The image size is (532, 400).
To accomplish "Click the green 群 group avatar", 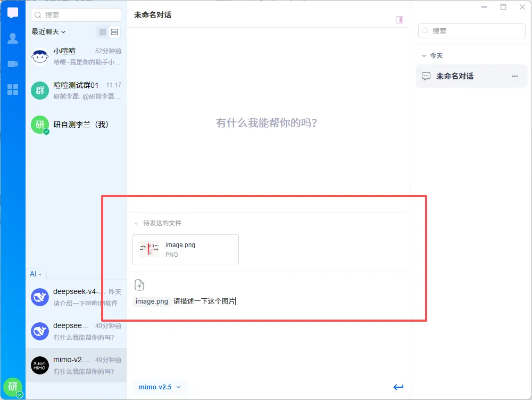I will point(40,91).
